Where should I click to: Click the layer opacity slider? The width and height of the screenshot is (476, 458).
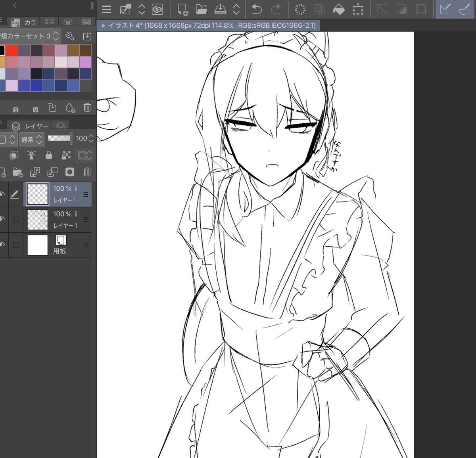[x=60, y=138]
